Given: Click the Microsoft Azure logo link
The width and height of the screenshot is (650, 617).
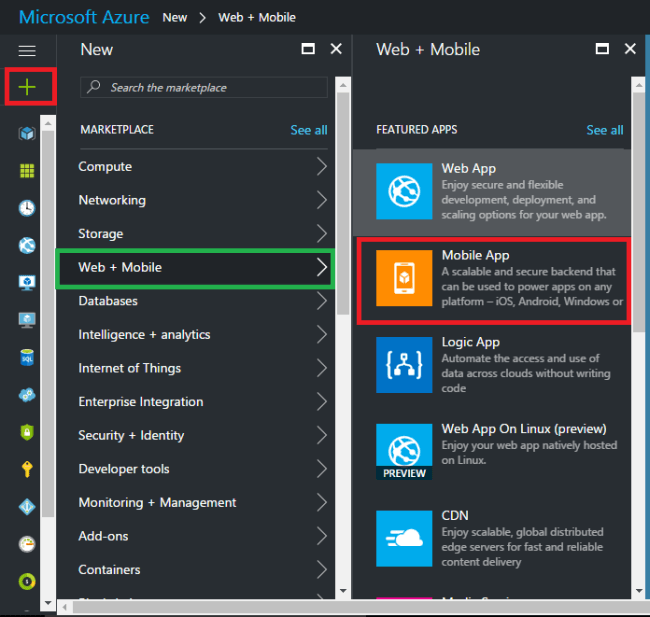Looking at the screenshot, I should click(x=84, y=17).
